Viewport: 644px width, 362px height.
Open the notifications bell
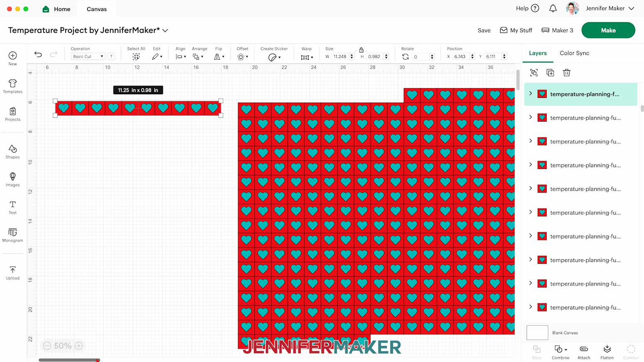553,8
